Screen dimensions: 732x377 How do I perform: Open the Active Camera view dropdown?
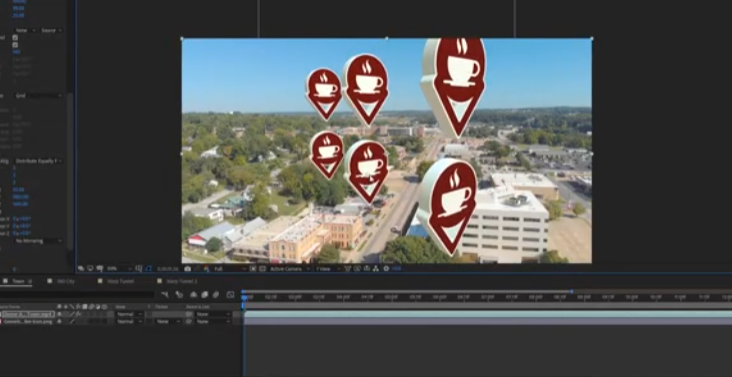click(290, 269)
